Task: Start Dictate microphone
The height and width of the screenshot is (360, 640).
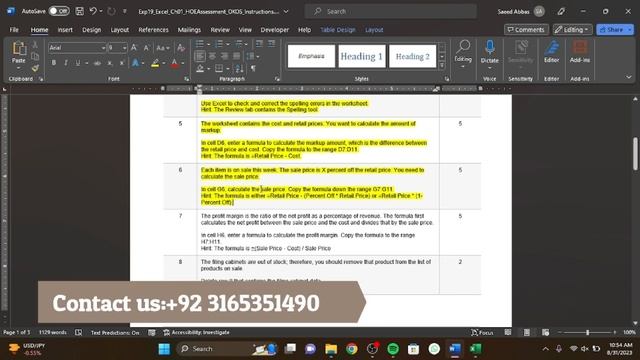Action: pyautogui.click(x=489, y=53)
